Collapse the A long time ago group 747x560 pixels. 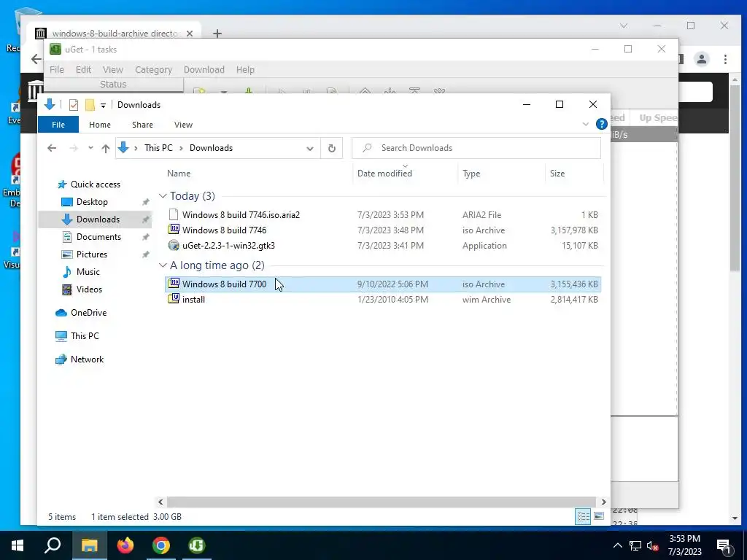(x=163, y=265)
